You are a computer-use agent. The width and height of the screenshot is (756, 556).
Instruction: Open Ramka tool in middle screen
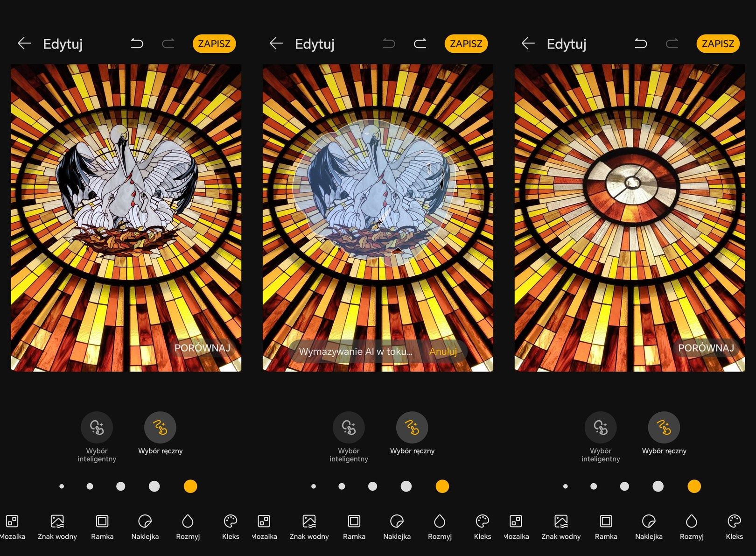point(354,527)
